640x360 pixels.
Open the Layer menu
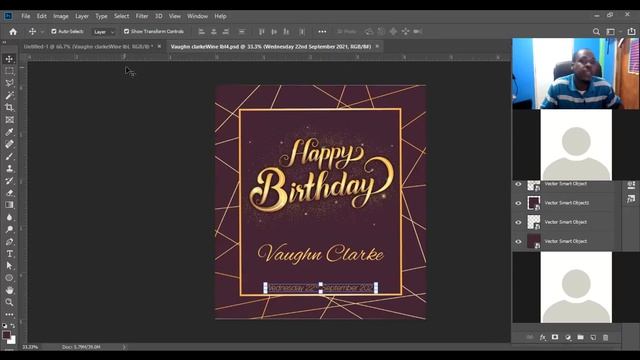(82, 16)
